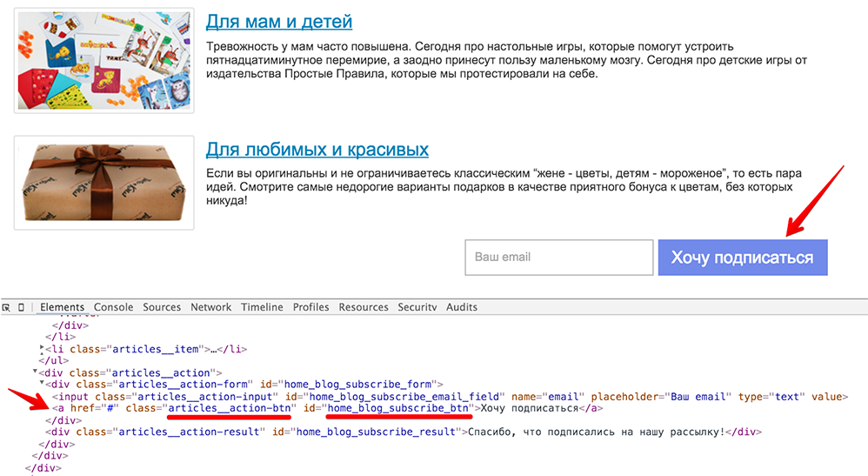This screenshot has height=476, width=868.
Task: Click the gift box article thumbnail
Action: [104, 183]
